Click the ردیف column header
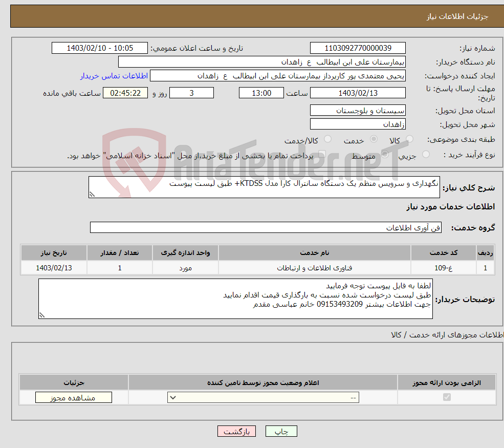The height and width of the screenshot is (448, 504). pos(485,253)
